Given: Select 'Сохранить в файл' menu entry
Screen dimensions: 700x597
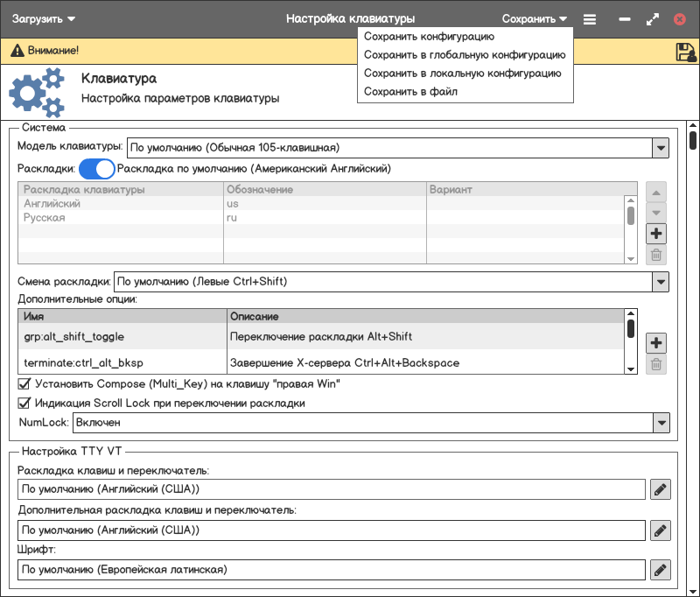Looking at the screenshot, I should point(410,91).
